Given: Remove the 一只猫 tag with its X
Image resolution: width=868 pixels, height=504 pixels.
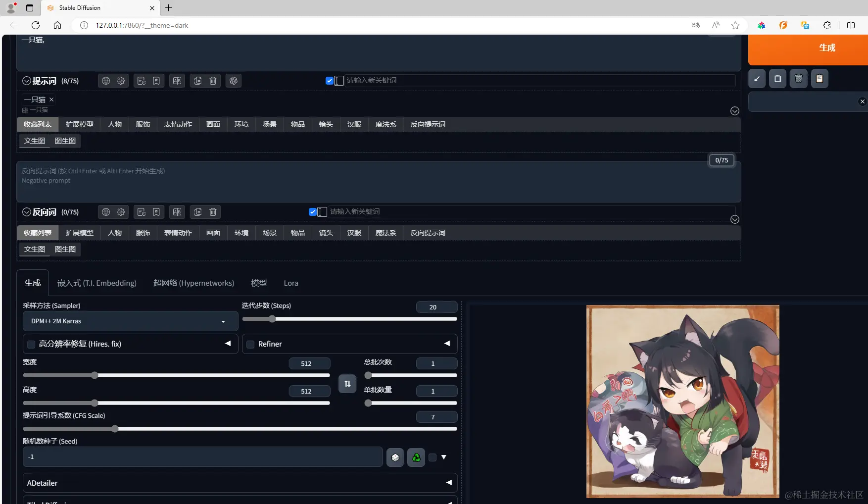Looking at the screenshot, I should [51, 100].
